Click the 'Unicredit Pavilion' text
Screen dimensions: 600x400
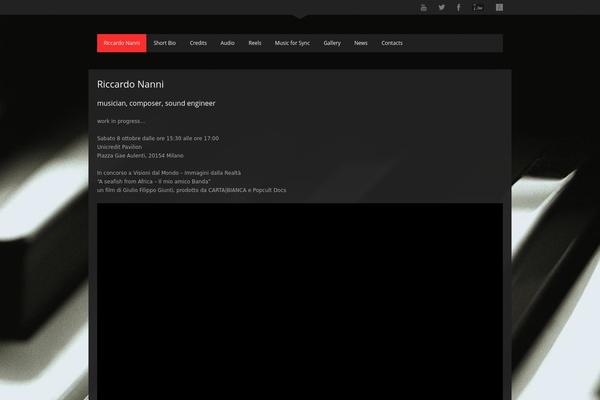click(x=119, y=147)
